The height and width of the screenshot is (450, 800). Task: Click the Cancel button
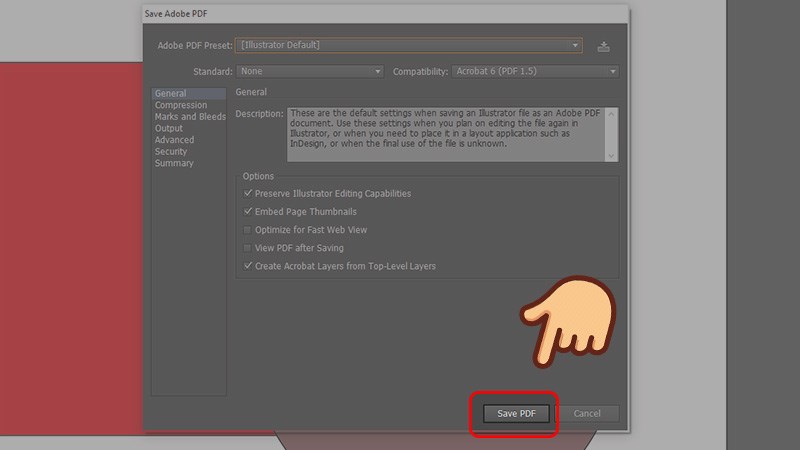587,414
